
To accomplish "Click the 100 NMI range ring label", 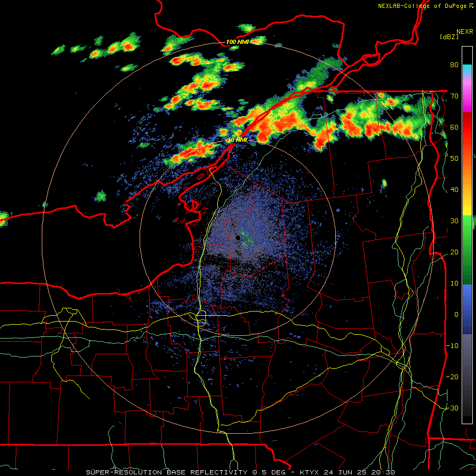I will click(x=237, y=42).
